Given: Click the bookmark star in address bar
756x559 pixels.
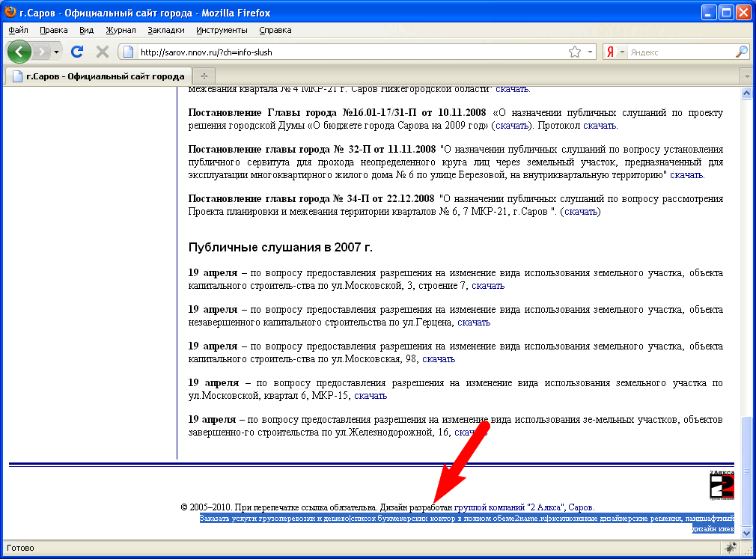Looking at the screenshot, I should 574,52.
